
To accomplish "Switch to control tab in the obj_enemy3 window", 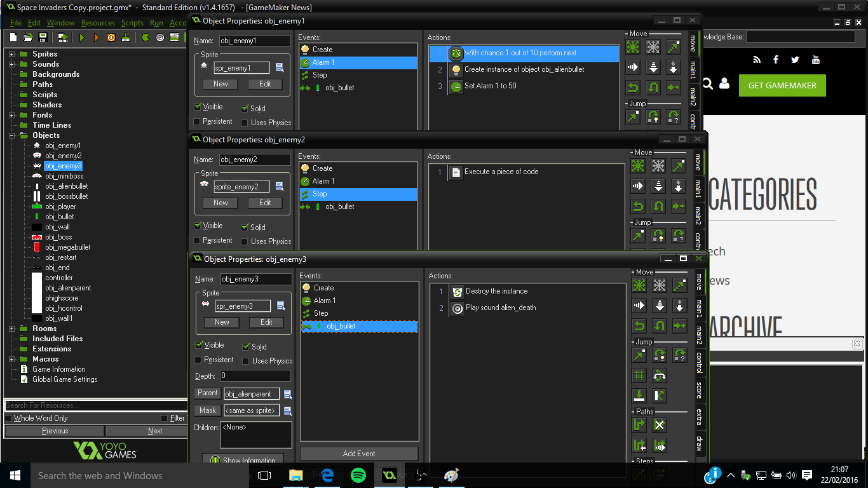I will pyautogui.click(x=700, y=362).
